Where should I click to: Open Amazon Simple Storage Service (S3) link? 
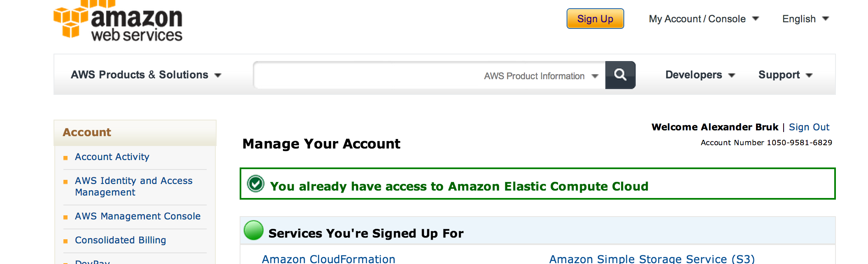click(x=652, y=259)
